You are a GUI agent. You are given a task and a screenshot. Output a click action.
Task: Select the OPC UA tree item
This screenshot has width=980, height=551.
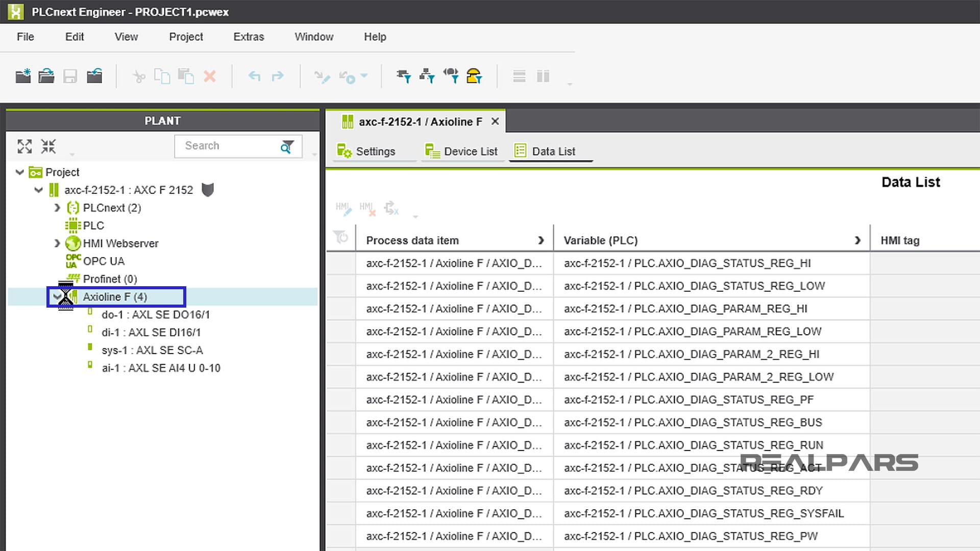104,261
